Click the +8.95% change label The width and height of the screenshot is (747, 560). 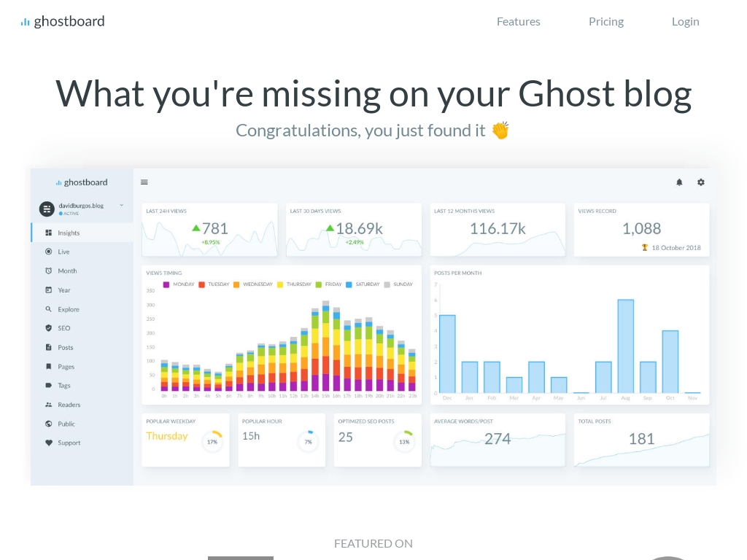click(x=211, y=242)
